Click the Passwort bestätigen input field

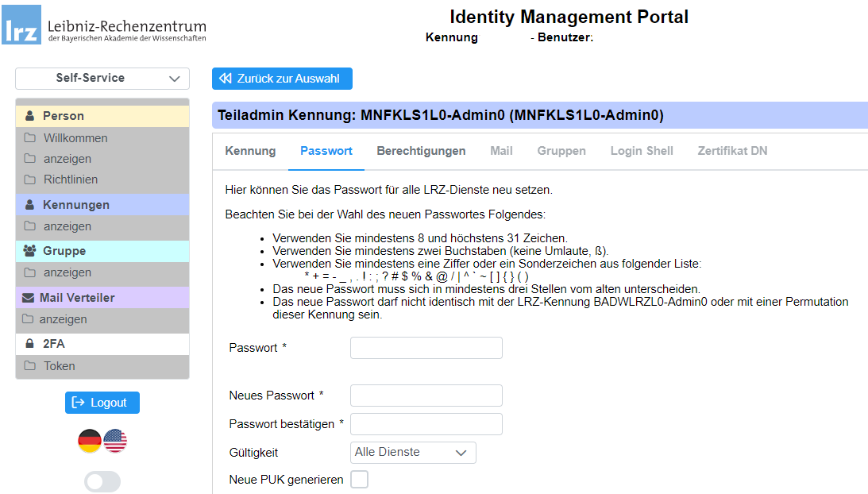(x=426, y=424)
